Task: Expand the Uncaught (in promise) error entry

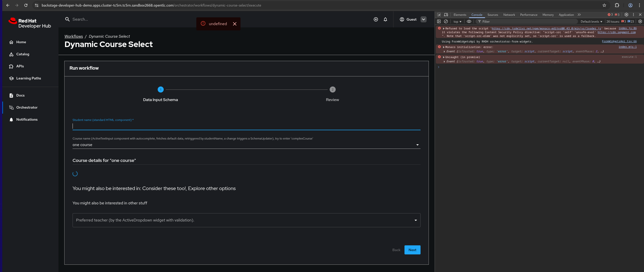Action: [x=444, y=57]
